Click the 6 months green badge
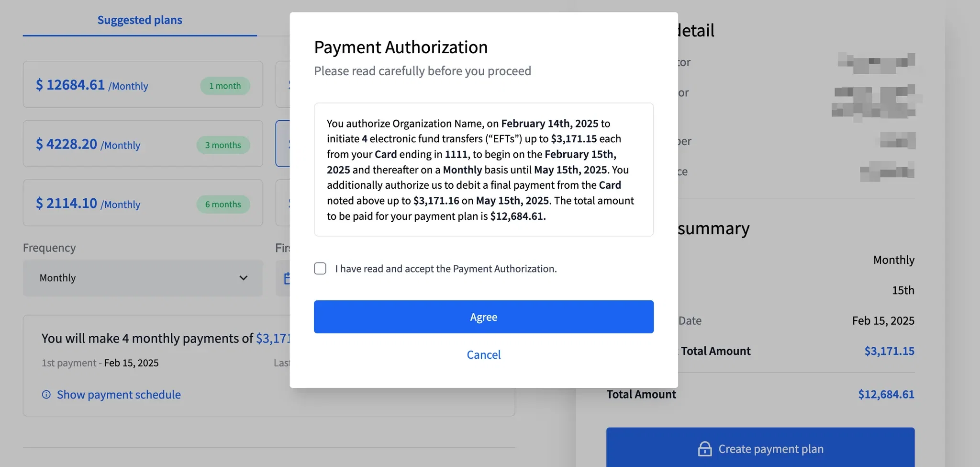Screen dimensions: 980x467 [223, 205]
